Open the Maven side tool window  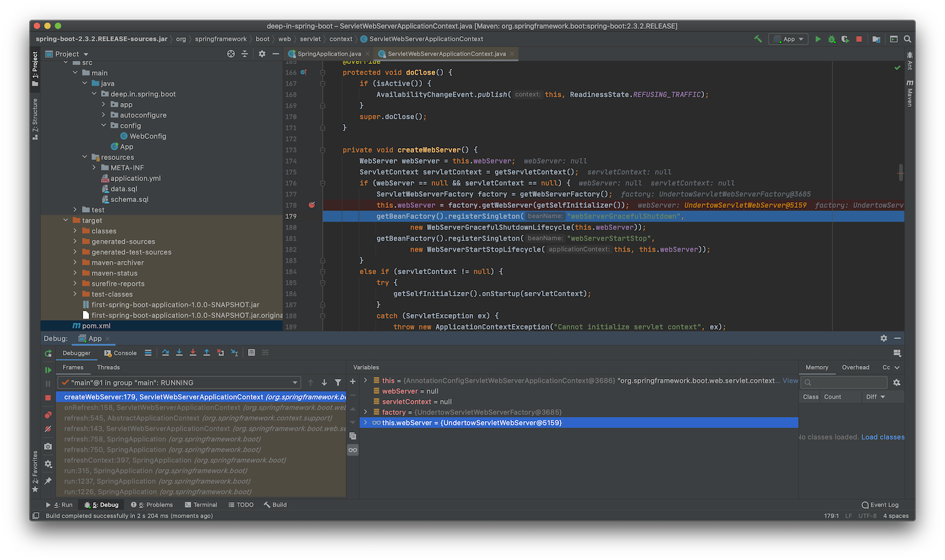(910, 94)
